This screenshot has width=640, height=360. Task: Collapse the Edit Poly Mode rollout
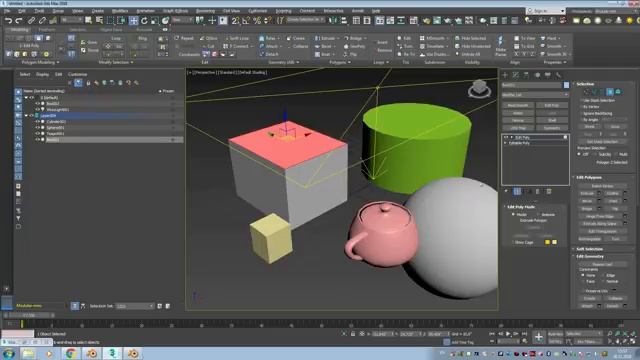(x=520, y=207)
